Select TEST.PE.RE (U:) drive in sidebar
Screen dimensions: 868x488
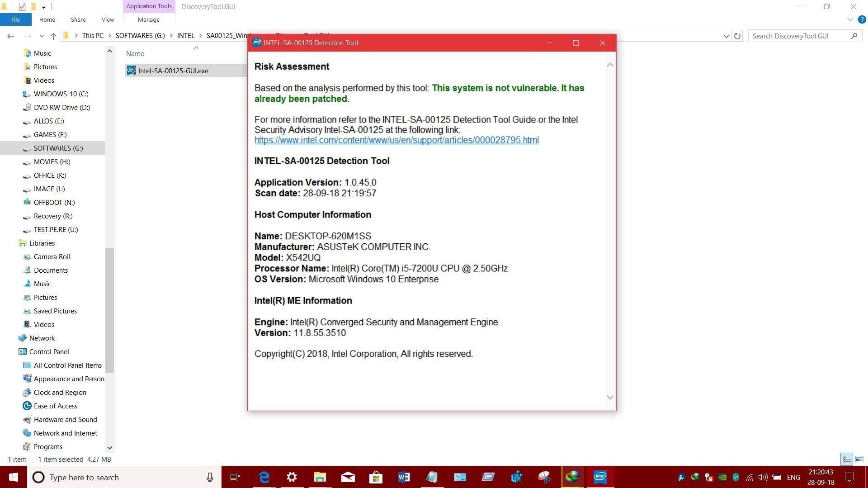coord(56,229)
